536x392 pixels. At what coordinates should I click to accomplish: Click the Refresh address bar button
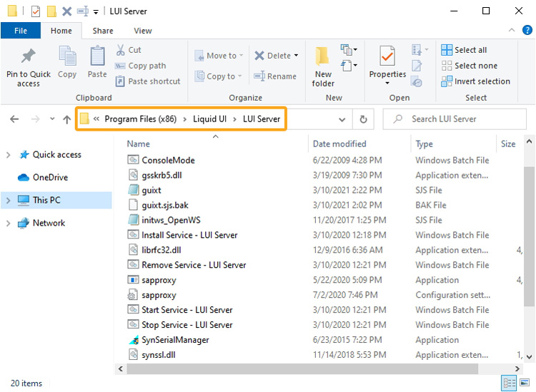point(363,119)
